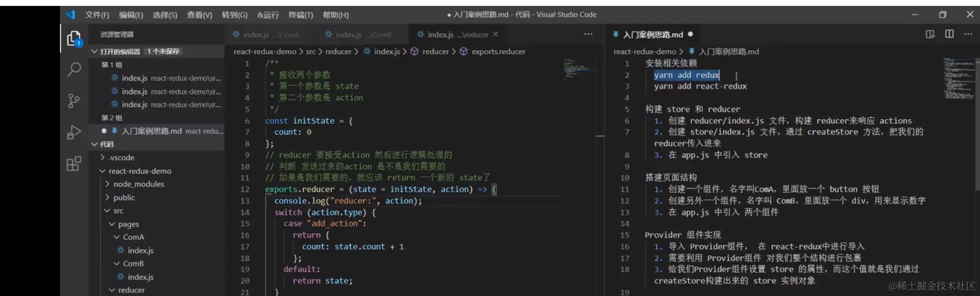
Task: Switch to index.js ComA tab
Action: (x=271, y=34)
